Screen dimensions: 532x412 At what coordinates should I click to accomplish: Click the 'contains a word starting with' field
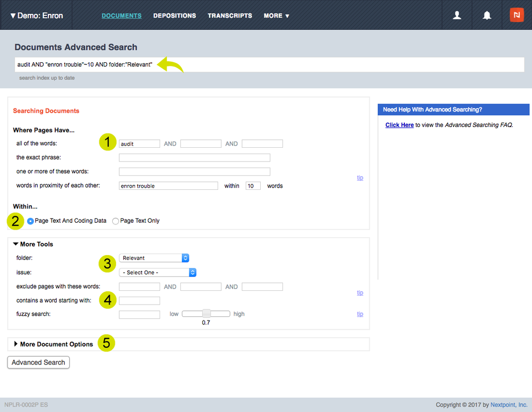click(139, 301)
